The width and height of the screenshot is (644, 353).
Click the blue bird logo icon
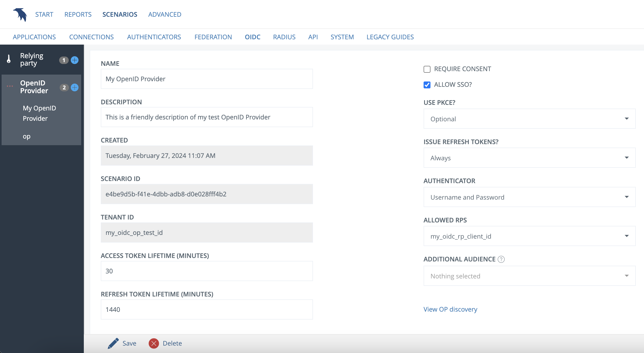click(x=20, y=15)
